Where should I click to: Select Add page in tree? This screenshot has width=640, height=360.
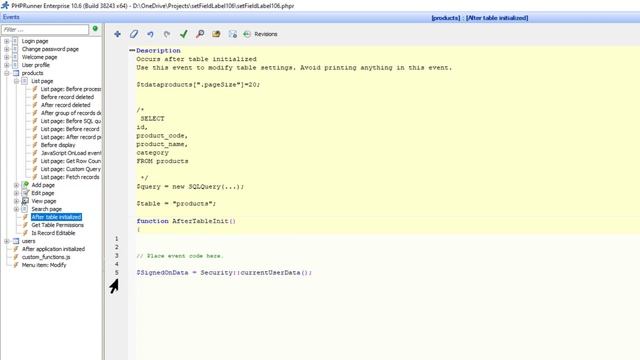[43, 185]
